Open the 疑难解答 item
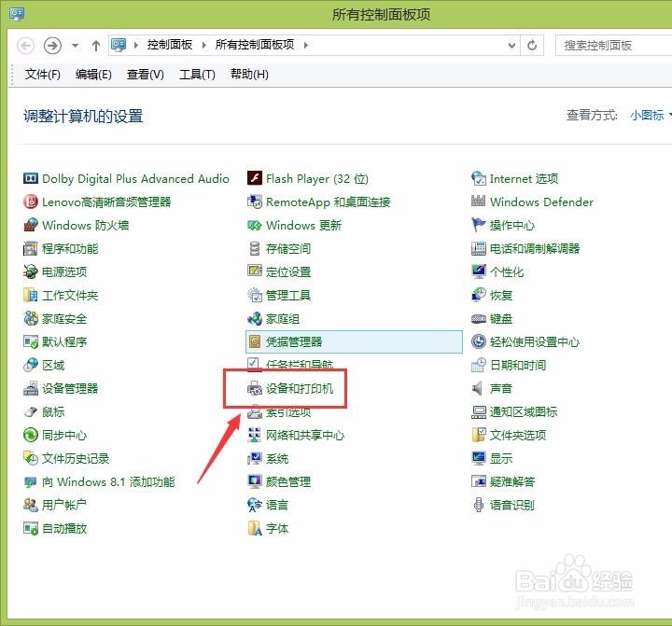Image resolution: width=672 pixels, height=626 pixels. coord(503,481)
